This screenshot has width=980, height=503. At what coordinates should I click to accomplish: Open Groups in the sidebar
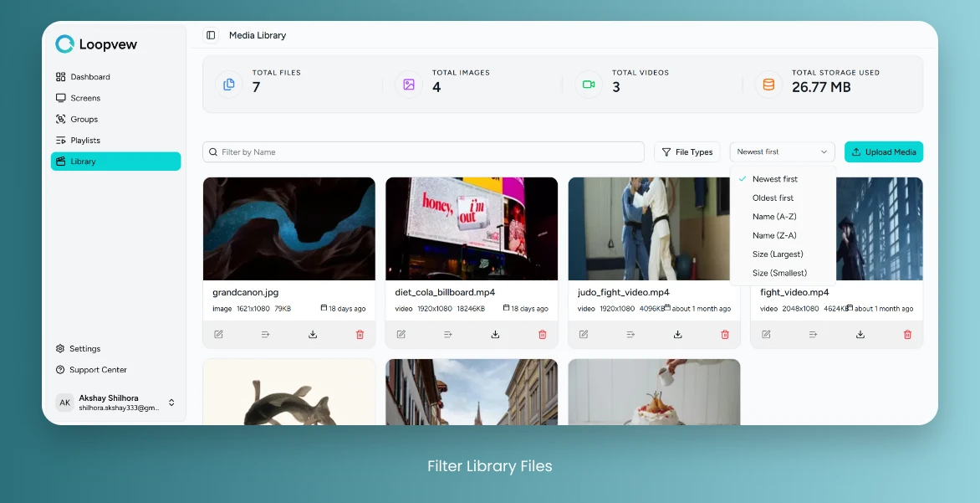(115, 120)
